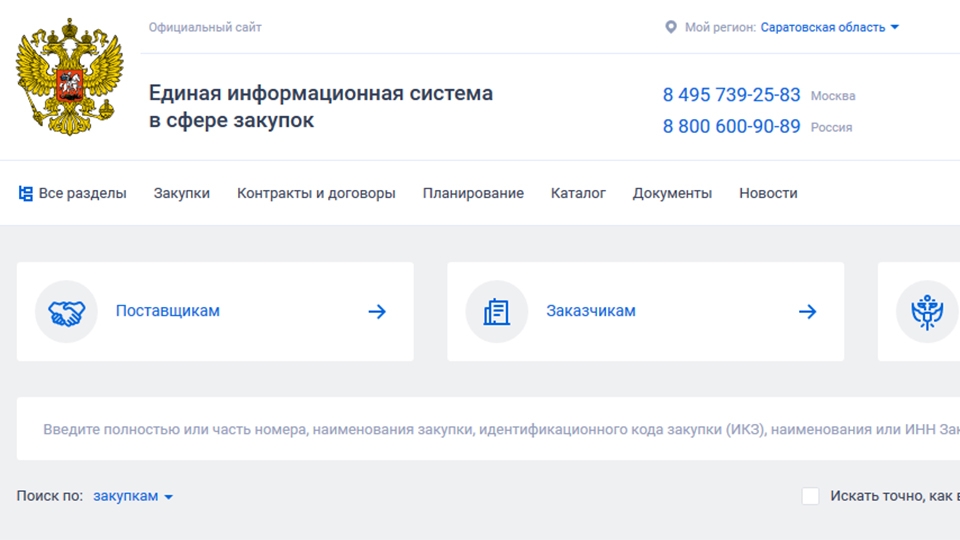The width and height of the screenshot is (960, 540).
Task: Open the Новости menu item
Action: point(768,193)
